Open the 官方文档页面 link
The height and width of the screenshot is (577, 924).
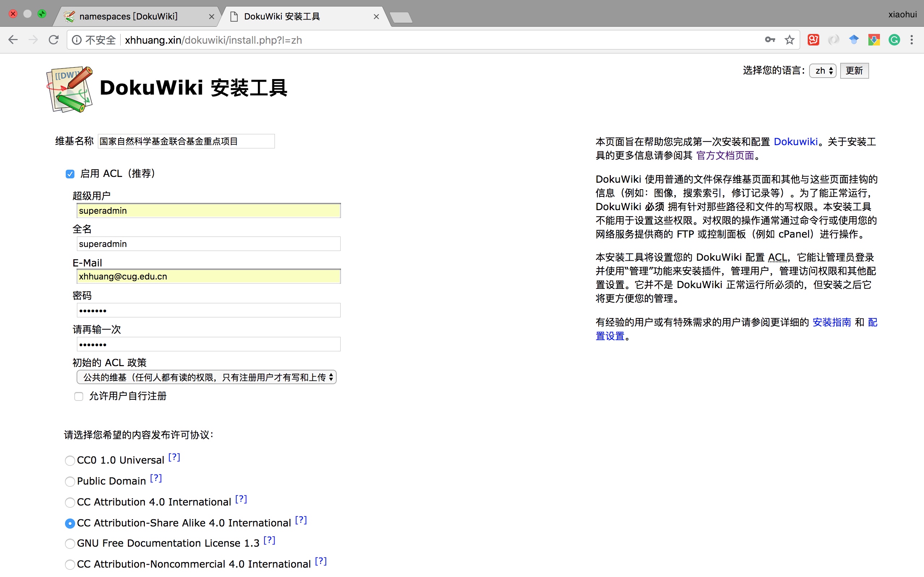tap(725, 155)
